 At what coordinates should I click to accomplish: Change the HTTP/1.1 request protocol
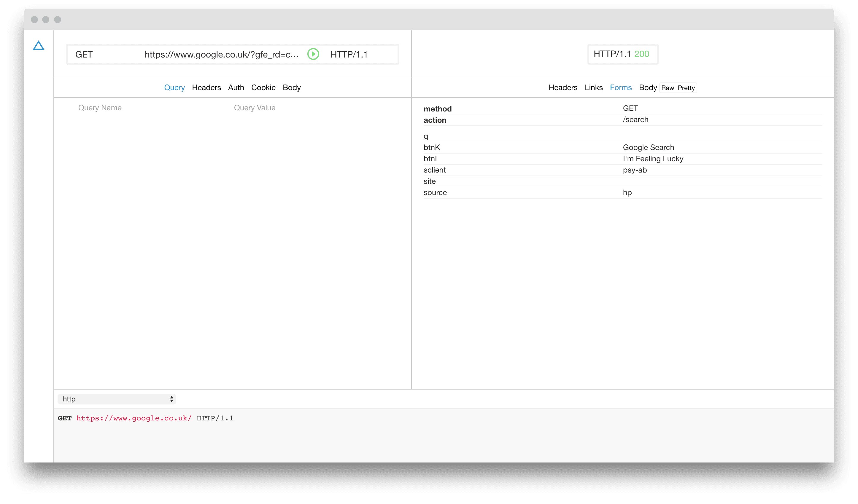[349, 55]
